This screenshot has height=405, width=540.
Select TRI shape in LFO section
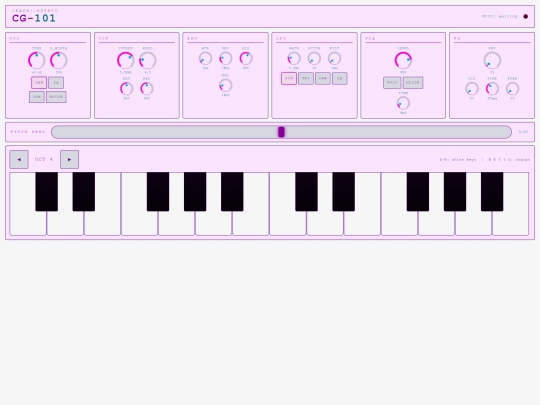pos(306,79)
